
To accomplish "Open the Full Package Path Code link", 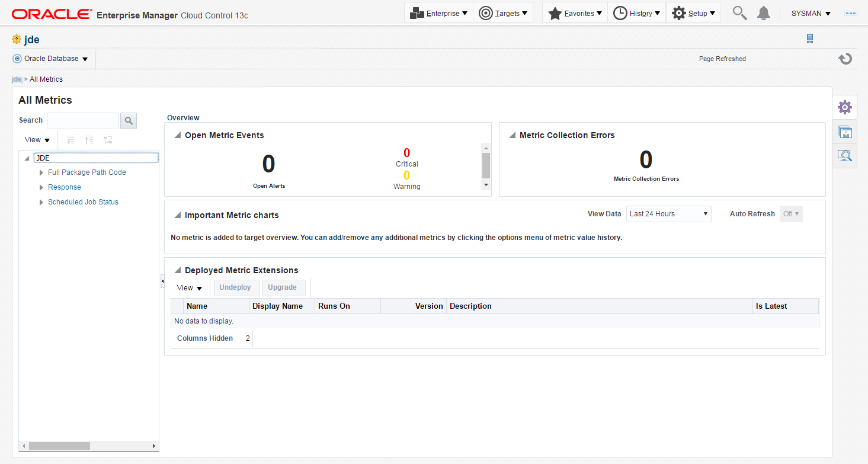I will [87, 172].
